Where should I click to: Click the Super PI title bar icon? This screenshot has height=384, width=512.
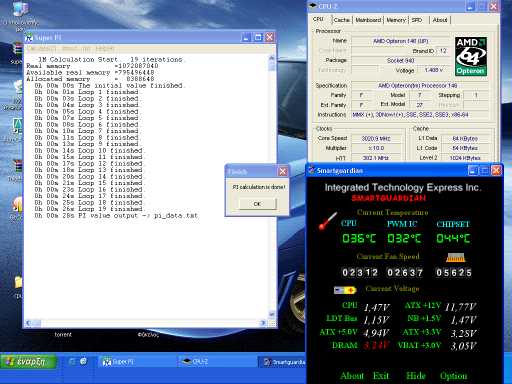(x=29, y=37)
